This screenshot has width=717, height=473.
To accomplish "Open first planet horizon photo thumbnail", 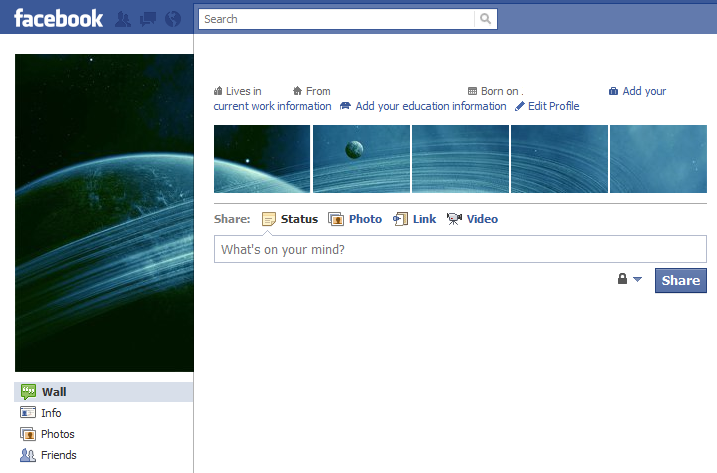I will [262, 159].
